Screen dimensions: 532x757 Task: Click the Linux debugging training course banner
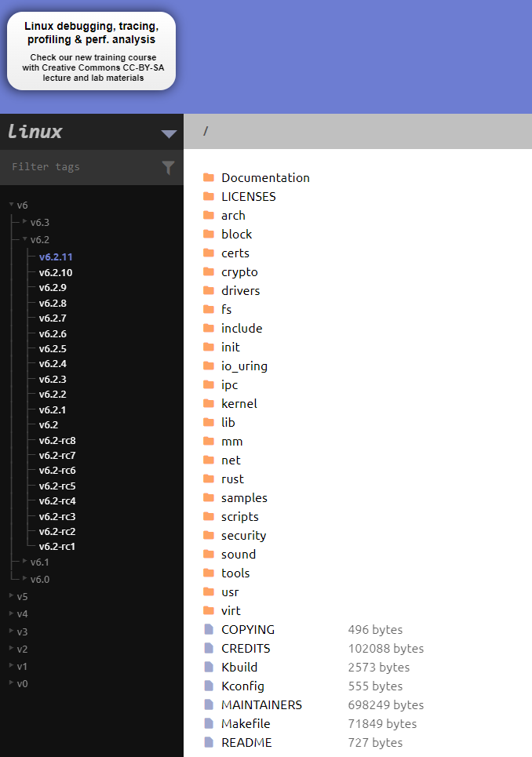click(91, 51)
